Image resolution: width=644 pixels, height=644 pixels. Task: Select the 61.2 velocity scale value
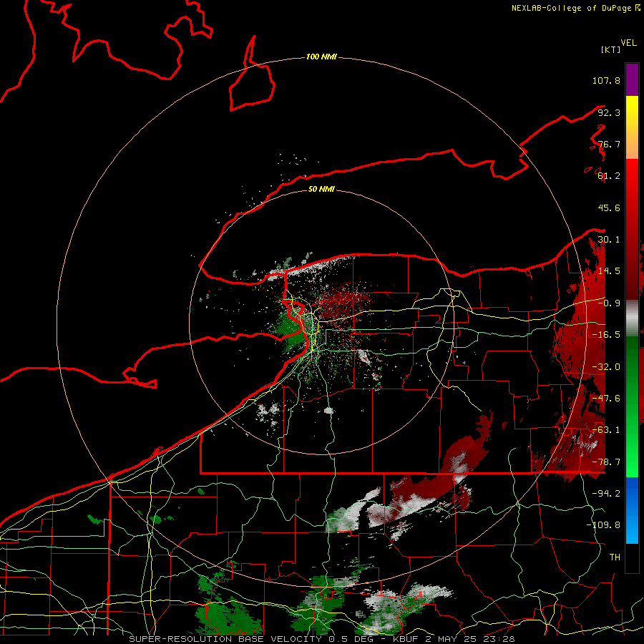pos(609,176)
